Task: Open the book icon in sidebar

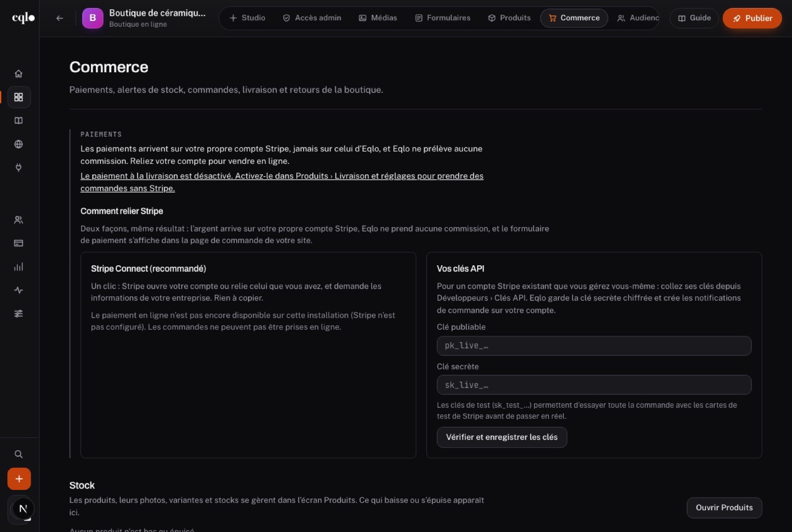Action: coord(19,121)
